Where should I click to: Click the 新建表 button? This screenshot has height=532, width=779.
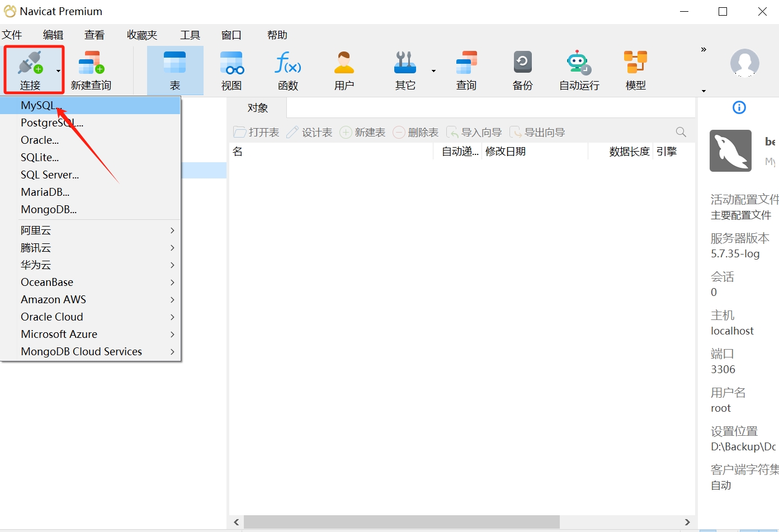coord(363,133)
